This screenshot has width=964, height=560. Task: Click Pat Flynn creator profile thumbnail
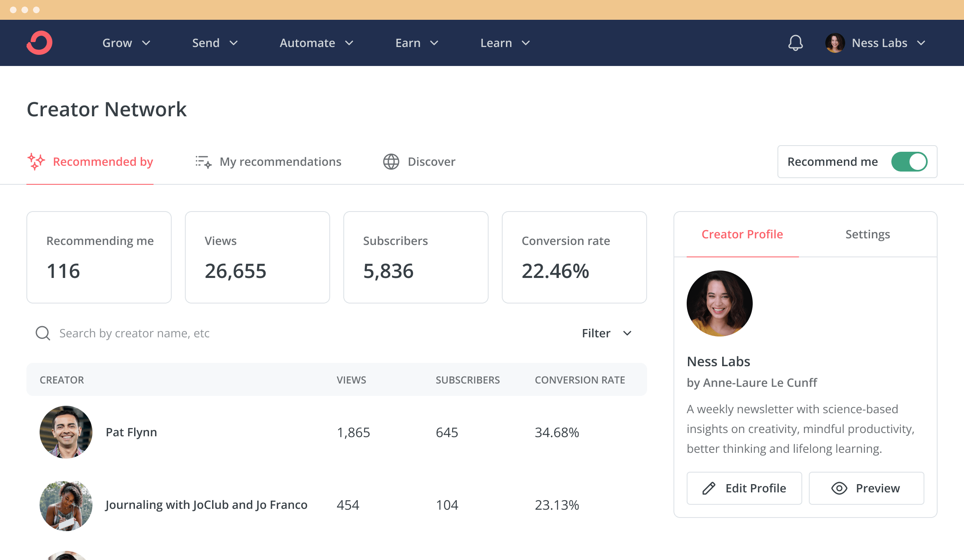66,432
